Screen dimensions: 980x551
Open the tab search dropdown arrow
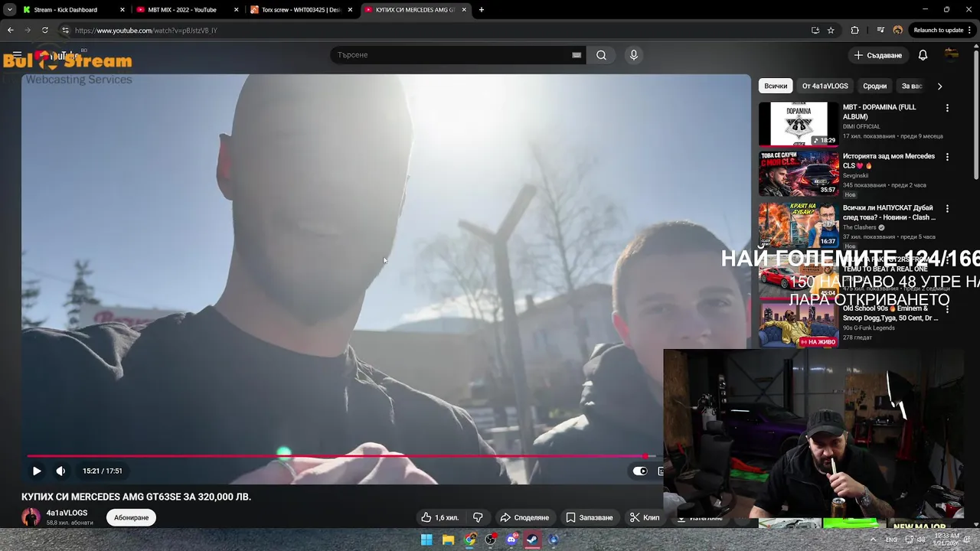(9, 10)
